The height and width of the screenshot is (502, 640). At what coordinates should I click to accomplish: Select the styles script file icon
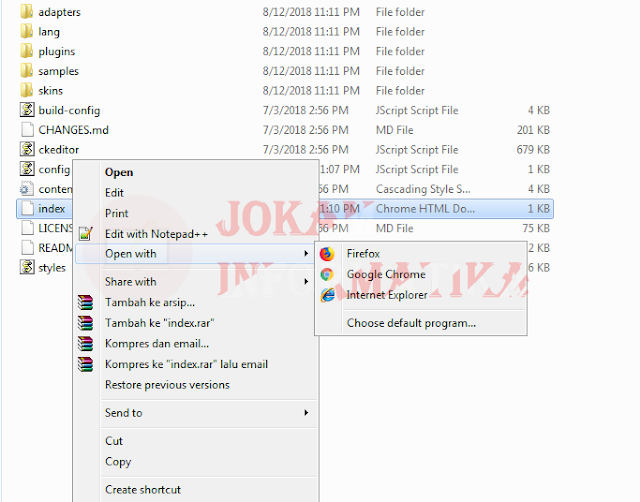tap(27, 267)
